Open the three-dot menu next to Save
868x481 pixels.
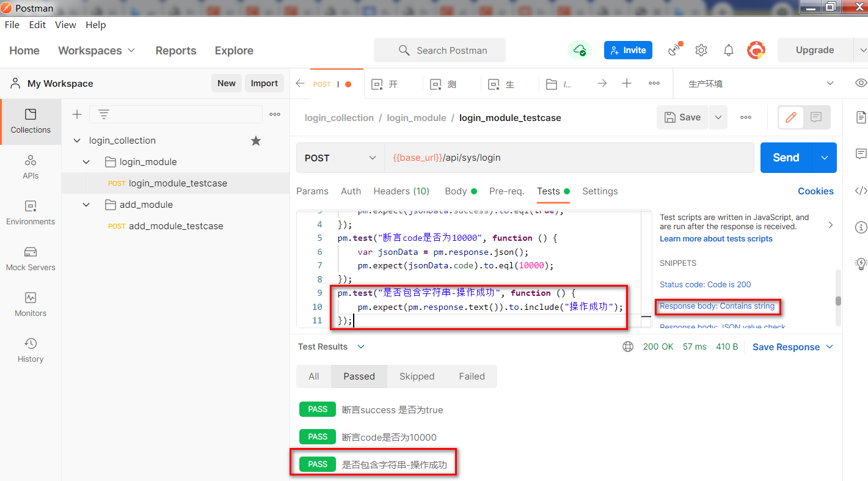point(746,117)
